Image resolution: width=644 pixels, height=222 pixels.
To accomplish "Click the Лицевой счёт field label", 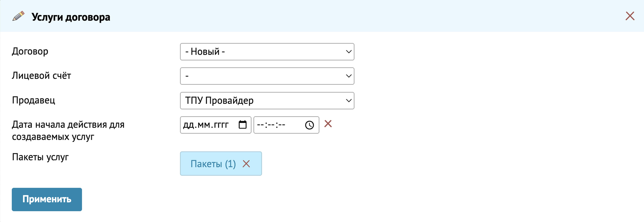I will pyautogui.click(x=41, y=76).
